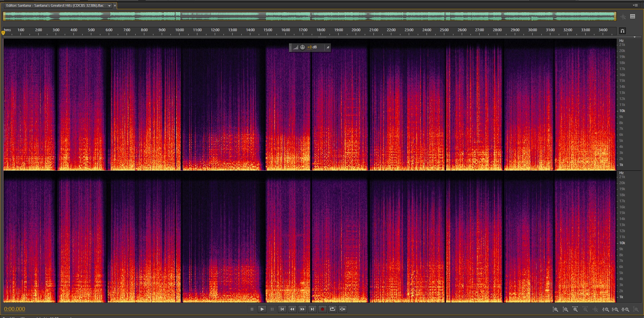Screen dimensions: 644x318
Task: Zoom in on time axis
Action: coord(575,310)
